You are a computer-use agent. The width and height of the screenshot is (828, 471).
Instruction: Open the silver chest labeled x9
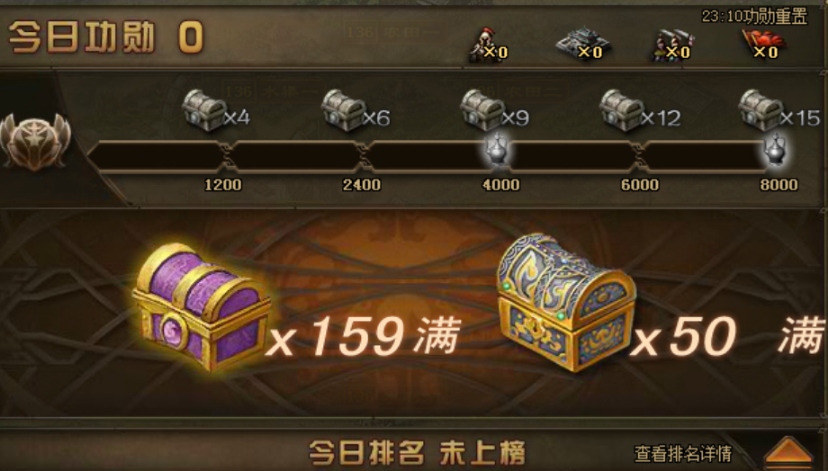pyautogui.click(x=482, y=110)
